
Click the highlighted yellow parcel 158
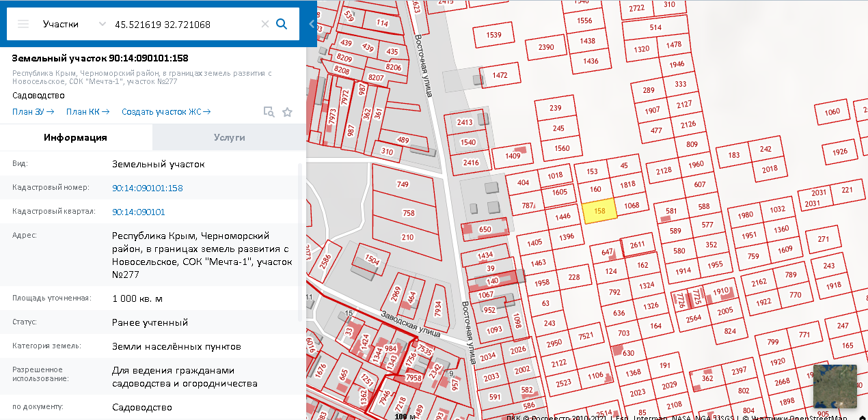(x=599, y=211)
